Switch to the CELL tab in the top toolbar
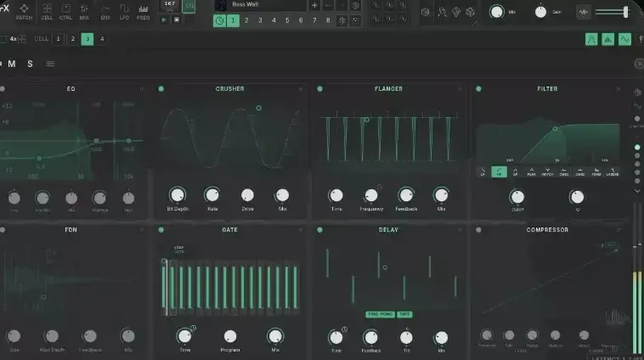This screenshot has height=360, width=644. click(x=47, y=12)
